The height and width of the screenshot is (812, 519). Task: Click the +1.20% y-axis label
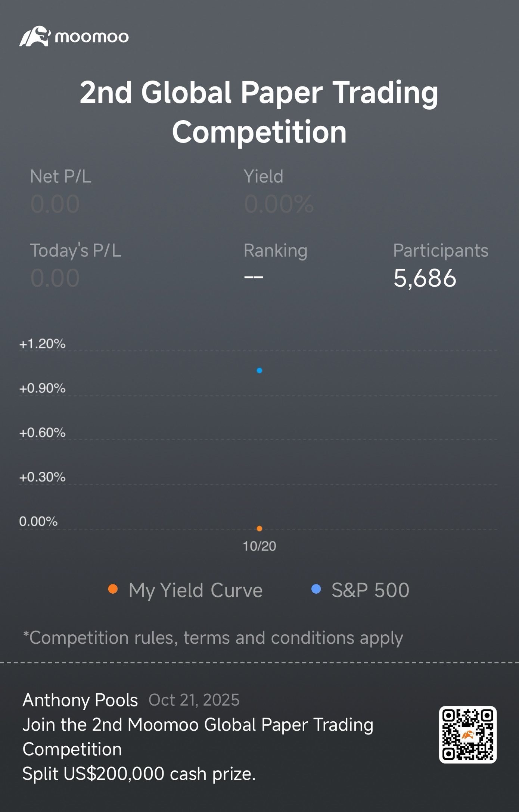(x=42, y=344)
